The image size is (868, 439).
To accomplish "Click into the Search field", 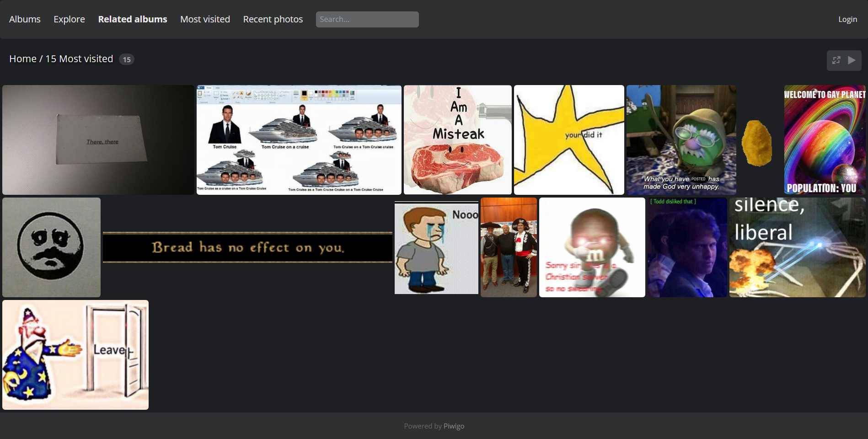I will click(367, 19).
